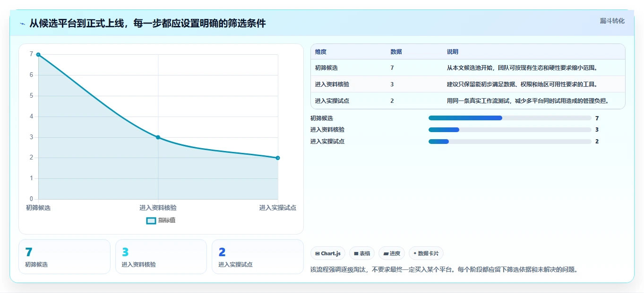Viewport: 644px width, 293px height.
Task: Click the description starting 建议只保留能初步满足
Action: coord(523,84)
